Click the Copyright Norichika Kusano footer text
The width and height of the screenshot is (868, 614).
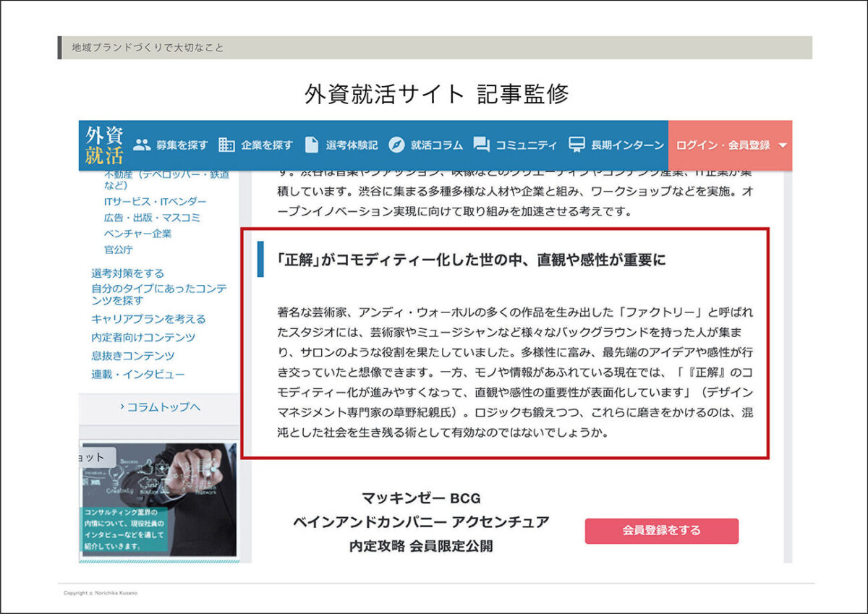click(100, 593)
